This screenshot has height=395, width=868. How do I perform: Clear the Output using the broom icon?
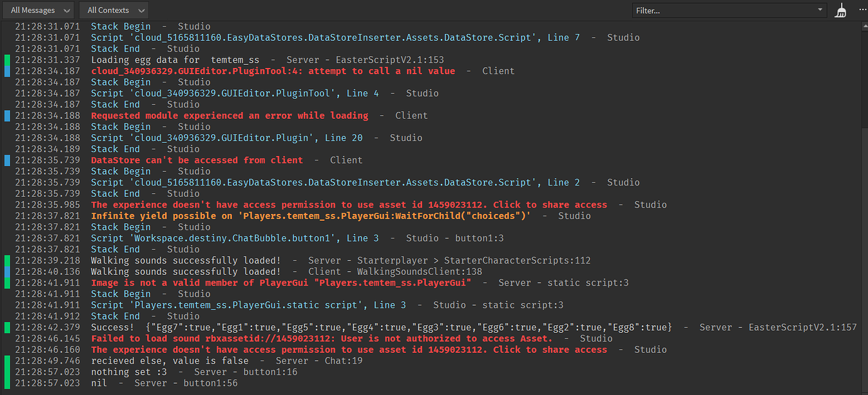point(840,10)
